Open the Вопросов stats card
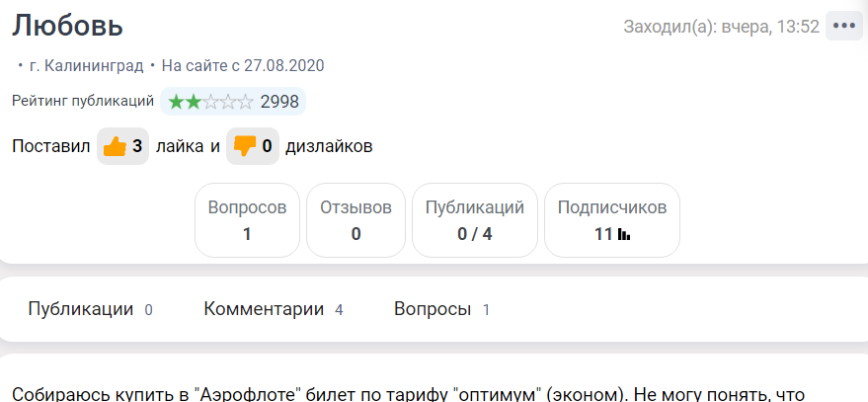868x402 pixels. [x=247, y=220]
